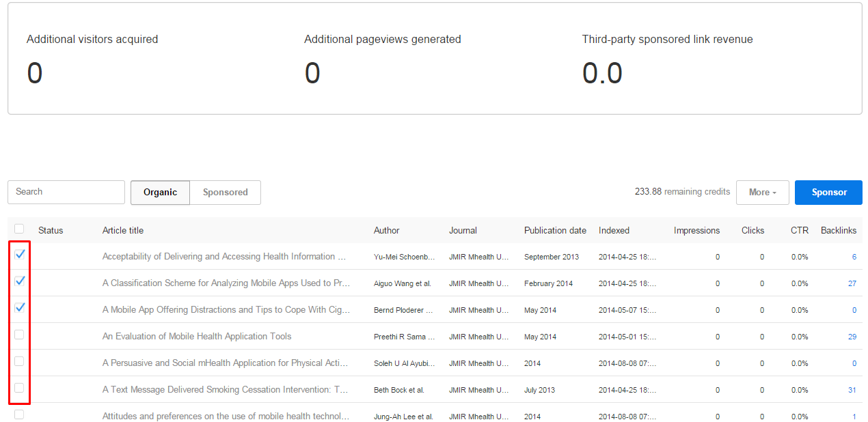Open the More dropdown menu
This screenshot has width=868, height=422.
point(762,193)
